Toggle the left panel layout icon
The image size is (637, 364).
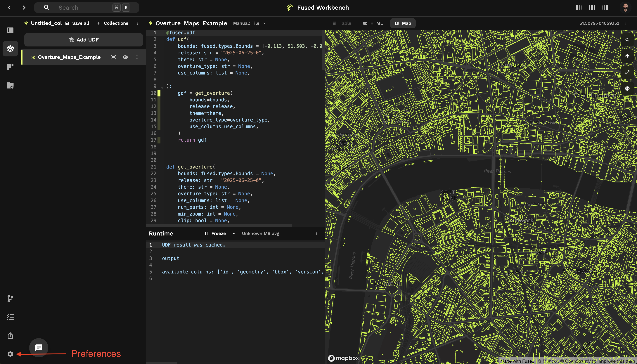pyautogui.click(x=579, y=8)
